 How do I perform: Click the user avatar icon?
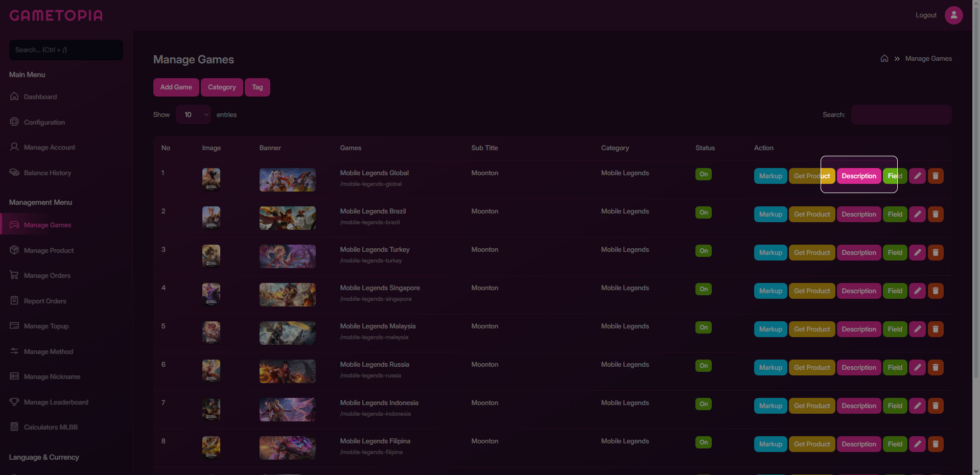(x=953, y=15)
